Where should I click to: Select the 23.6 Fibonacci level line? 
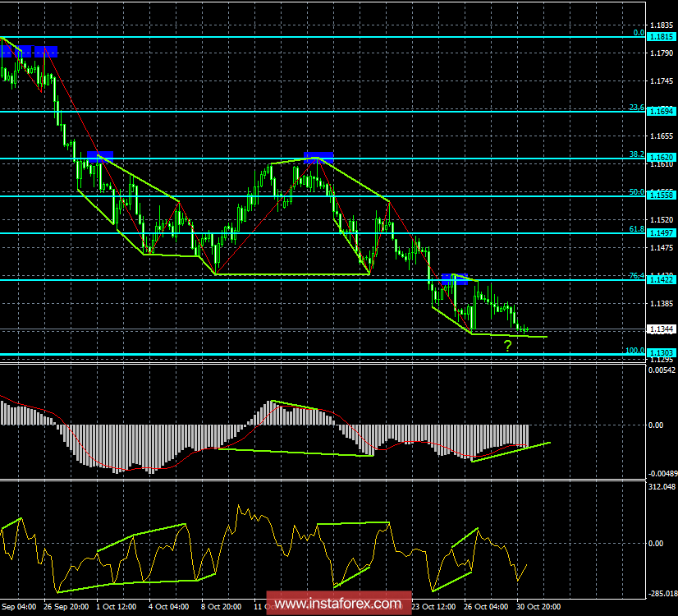pos(328,111)
